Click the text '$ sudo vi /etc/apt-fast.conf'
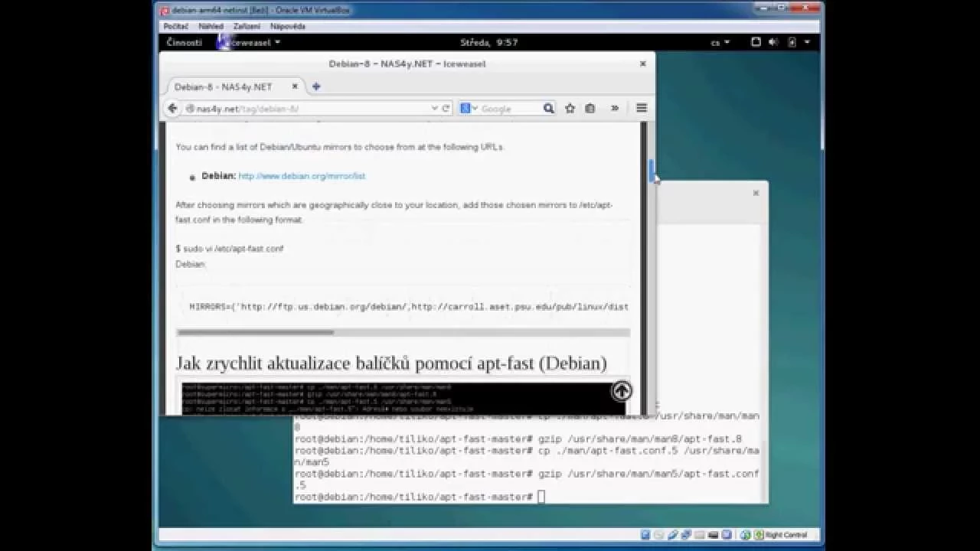980x551 pixels. tap(230, 249)
